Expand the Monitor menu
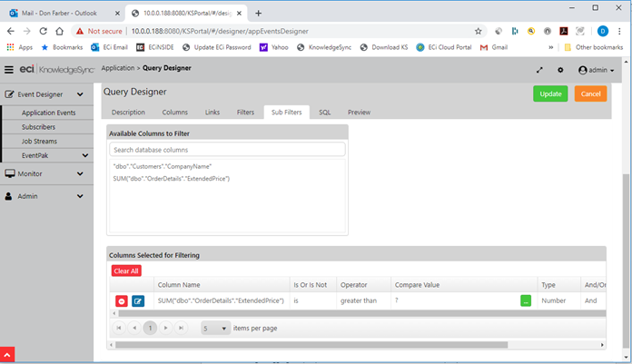The height and width of the screenshot is (364, 632). (x=44, y=173)
